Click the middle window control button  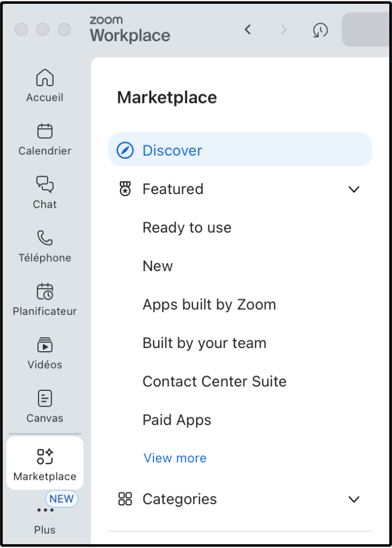[43, 29]
